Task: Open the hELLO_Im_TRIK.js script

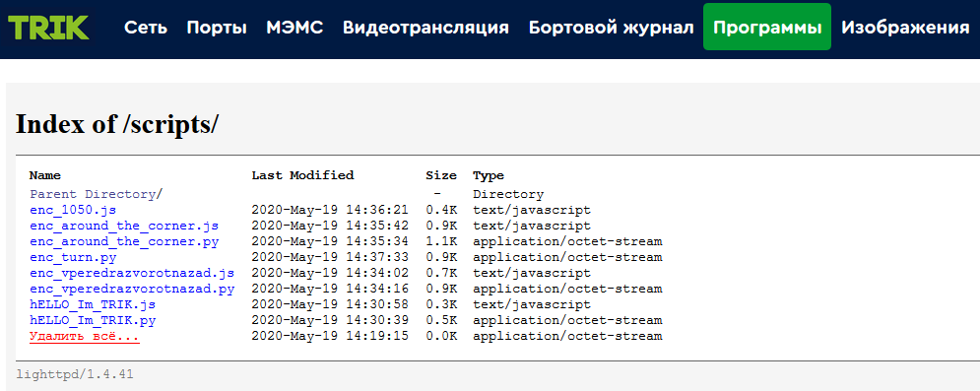Action: (93, 304)
